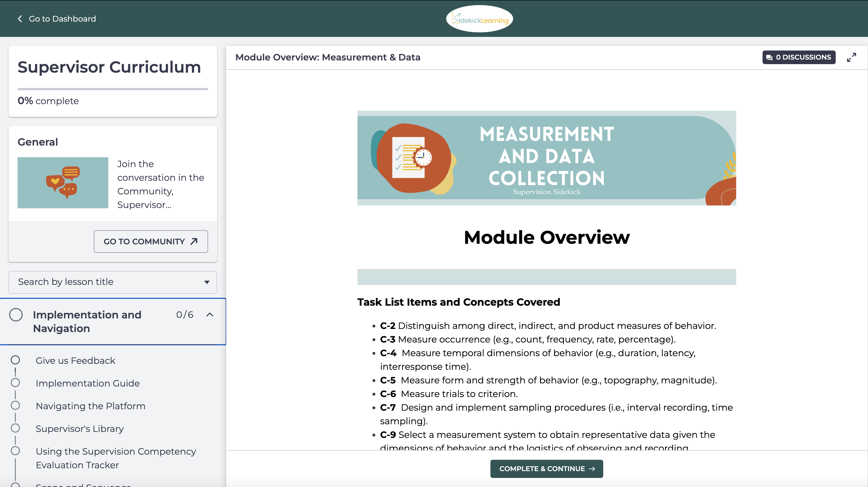Click the back chevron beside Go to Dashboard

coord(20,19)
